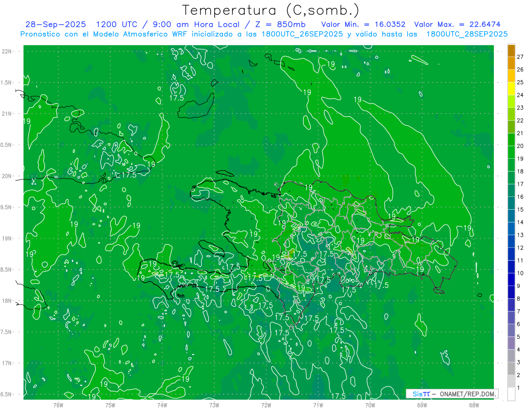532x411 pixels.
Task: Click the 17N latitude axis label
Action: [x=6, y=364]
